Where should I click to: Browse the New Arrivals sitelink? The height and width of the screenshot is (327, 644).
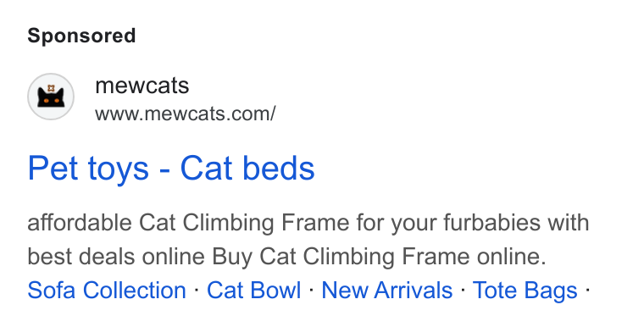pyautogui.click(x=387, y=290)
